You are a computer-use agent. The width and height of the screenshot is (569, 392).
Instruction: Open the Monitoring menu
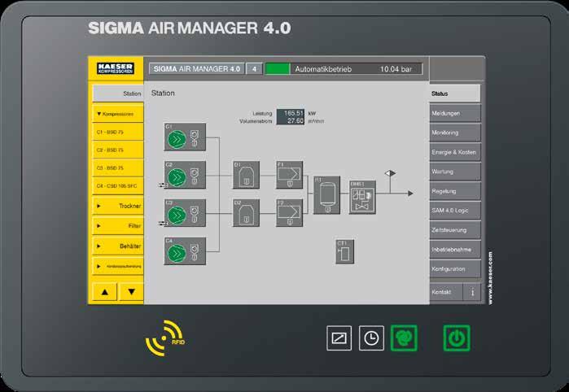click(455, 133)
